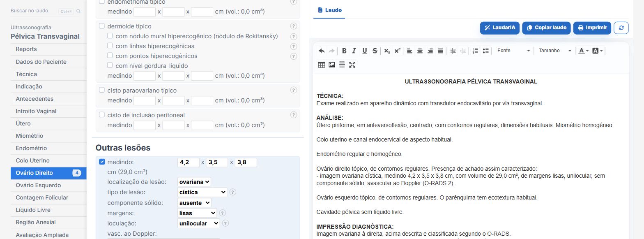Uncheck the Outras lesões medindo checkbox
The image size is (644, 239).
click(102, 162)
